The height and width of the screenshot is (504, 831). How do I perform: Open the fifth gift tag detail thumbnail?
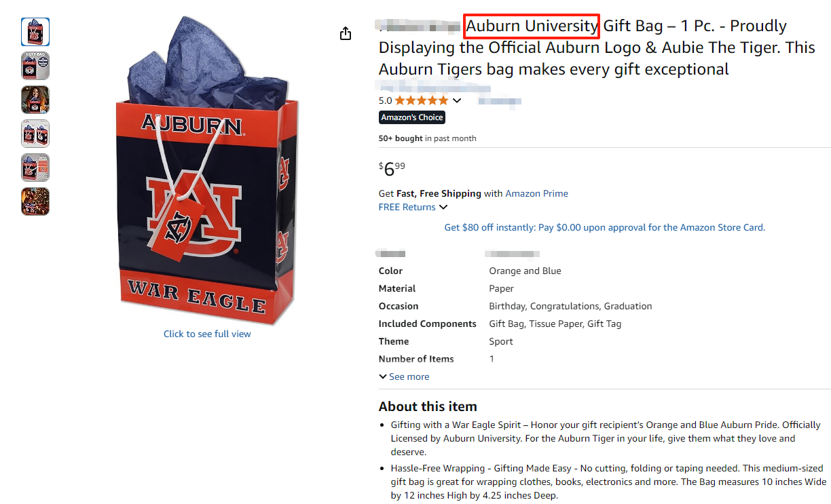click(35, 168)
